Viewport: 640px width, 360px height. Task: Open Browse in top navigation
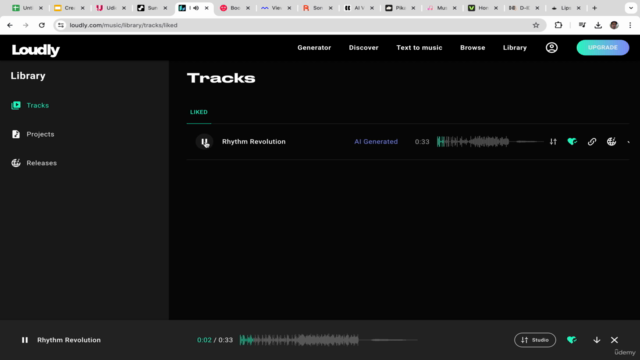(x=472, y=48)
